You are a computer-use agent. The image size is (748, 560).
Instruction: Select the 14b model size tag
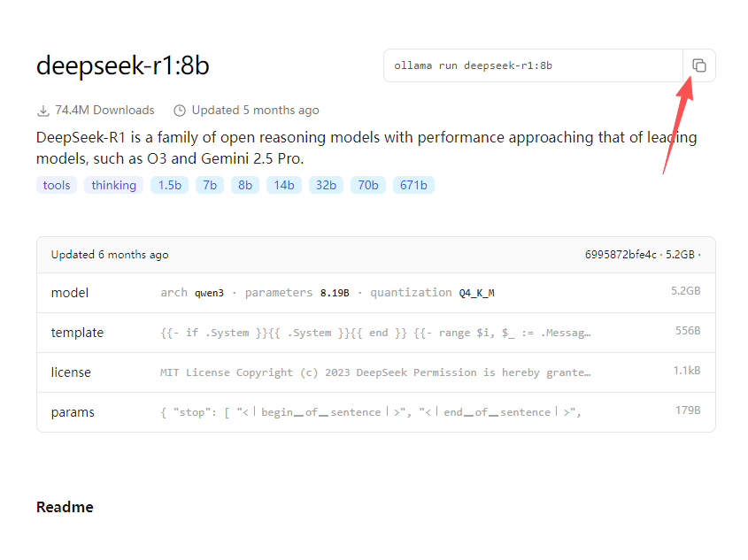284,185
